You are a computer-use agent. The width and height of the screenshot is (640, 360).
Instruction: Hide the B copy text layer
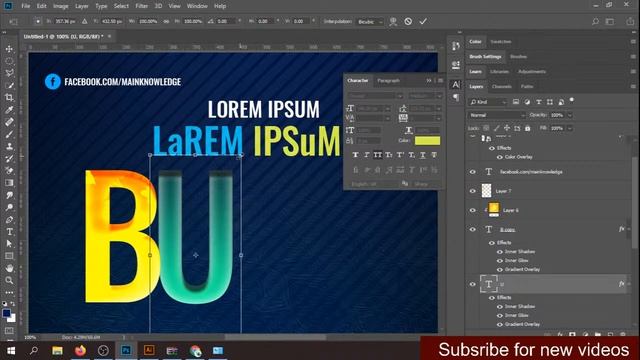tap(473, 229)
